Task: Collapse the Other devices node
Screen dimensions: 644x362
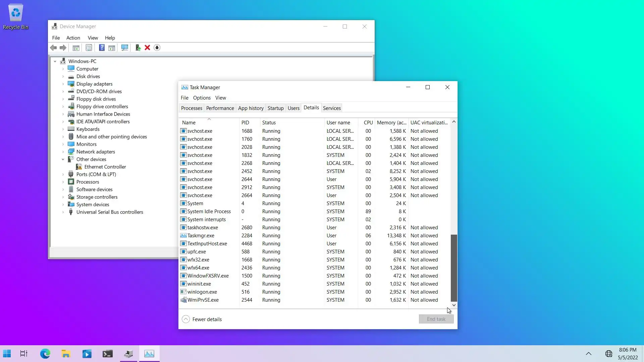Action: click(x=63, y=159)
